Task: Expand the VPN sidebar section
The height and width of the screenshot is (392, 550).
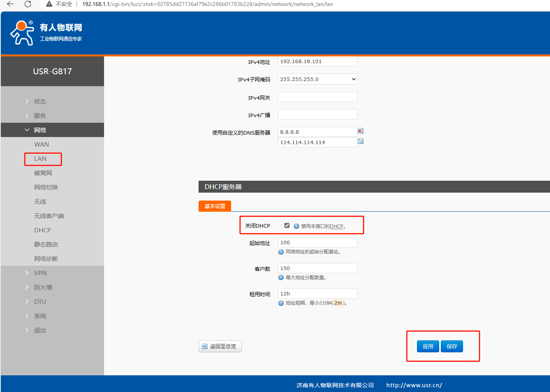Action: tap(40, 273)
